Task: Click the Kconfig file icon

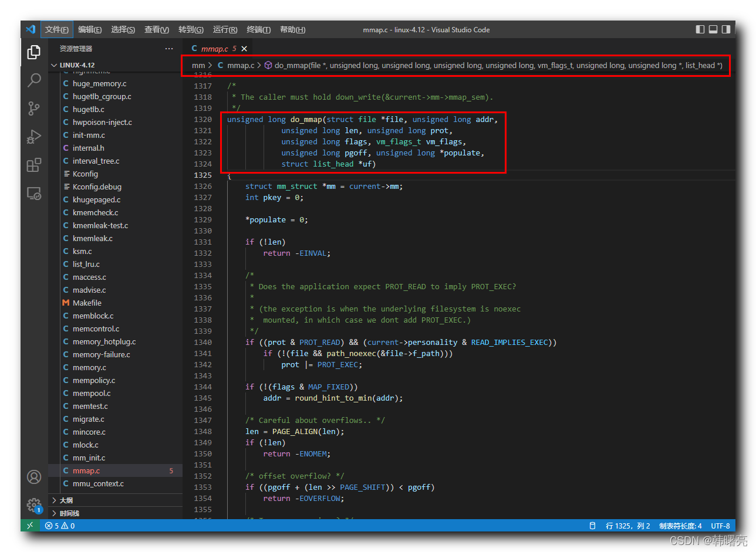Action: 66,174
